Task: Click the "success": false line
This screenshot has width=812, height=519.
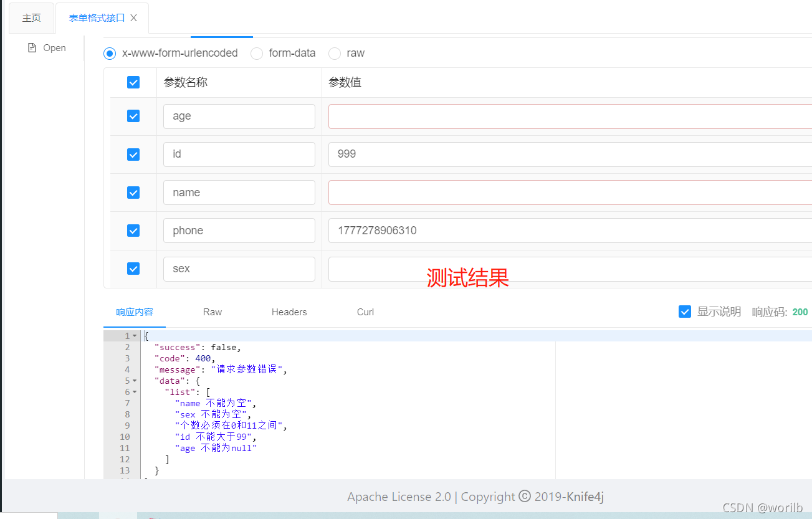Action: pos(198,347)
